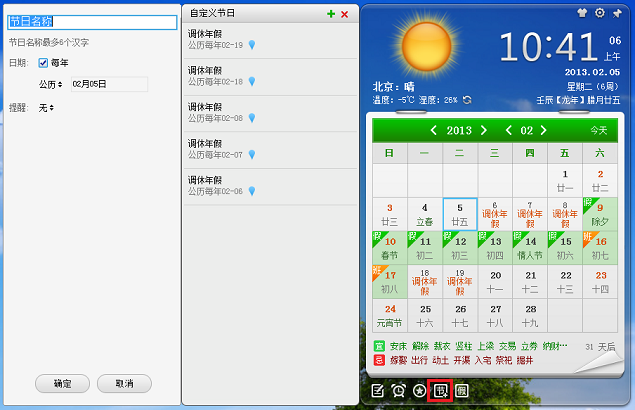Go to next year arrow

tap(484, 130)
